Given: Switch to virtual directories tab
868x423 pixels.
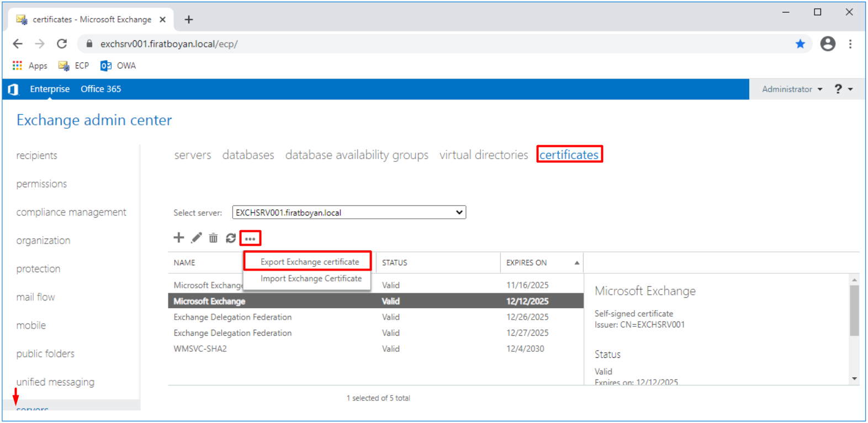Looking at the screenshot, I should click(x=484, y=155).
